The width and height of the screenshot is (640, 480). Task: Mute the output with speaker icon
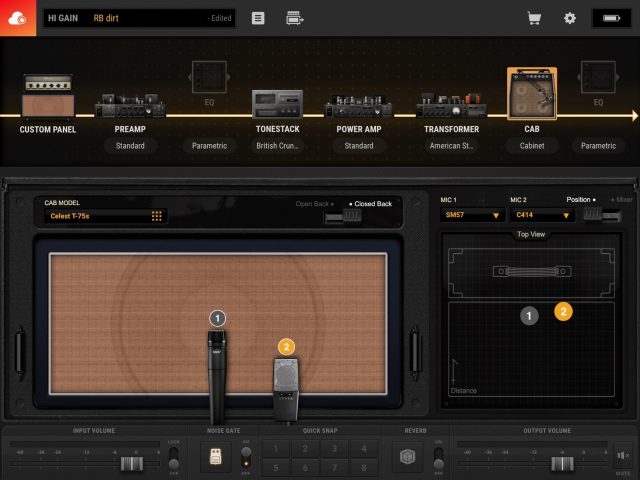(x=622, y=457)
